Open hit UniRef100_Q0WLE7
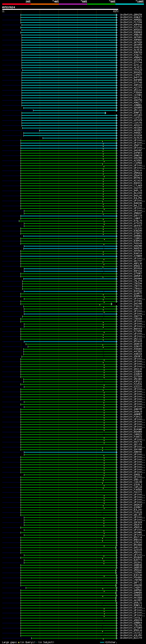 pyautogui.click(x=131, y=17)
